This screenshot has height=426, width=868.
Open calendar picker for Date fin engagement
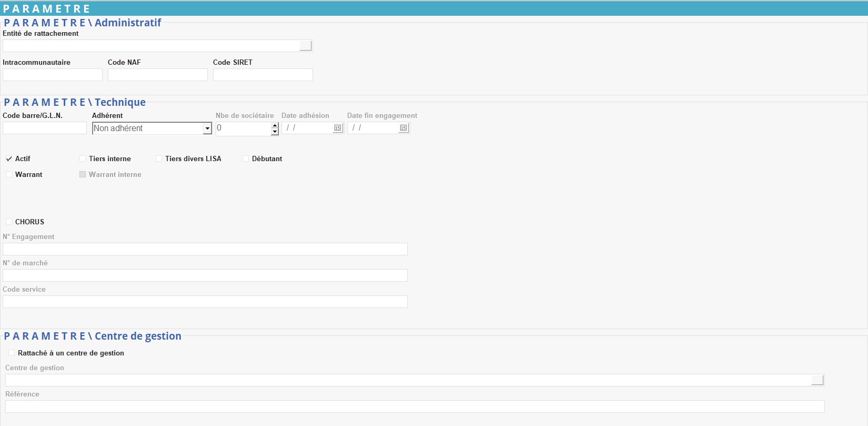(x=403, y=128)
